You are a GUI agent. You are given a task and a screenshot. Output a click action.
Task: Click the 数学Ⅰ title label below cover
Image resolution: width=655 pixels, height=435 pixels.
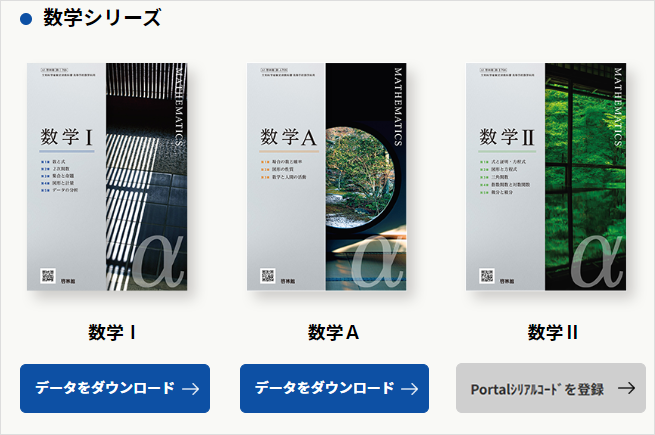click(112, 333)
